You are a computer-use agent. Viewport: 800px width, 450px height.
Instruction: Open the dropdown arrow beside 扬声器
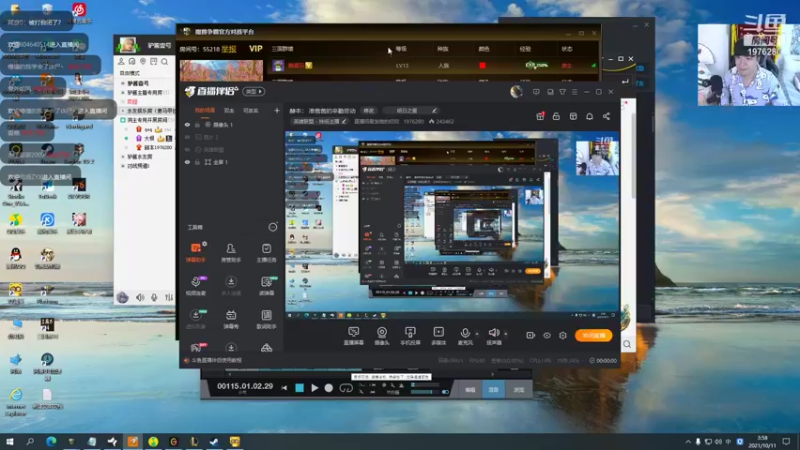[506, 334]
